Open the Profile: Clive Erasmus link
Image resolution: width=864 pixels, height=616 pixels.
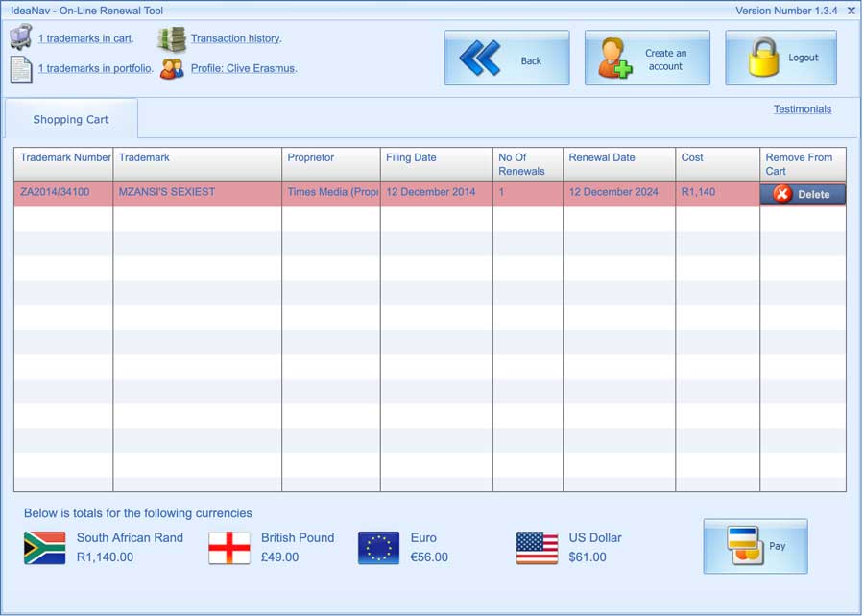click(x=244, y=68)
